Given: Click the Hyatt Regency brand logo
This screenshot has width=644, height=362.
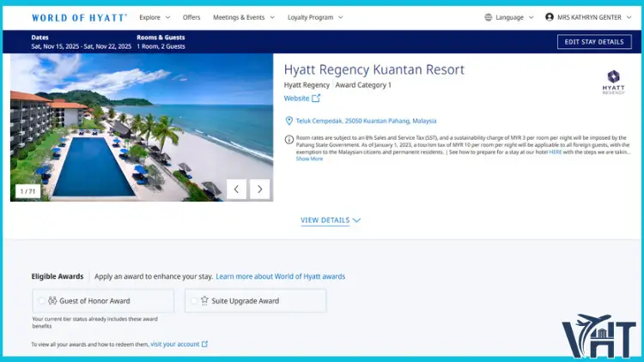Looking at the screenshot, I should 614,82.
